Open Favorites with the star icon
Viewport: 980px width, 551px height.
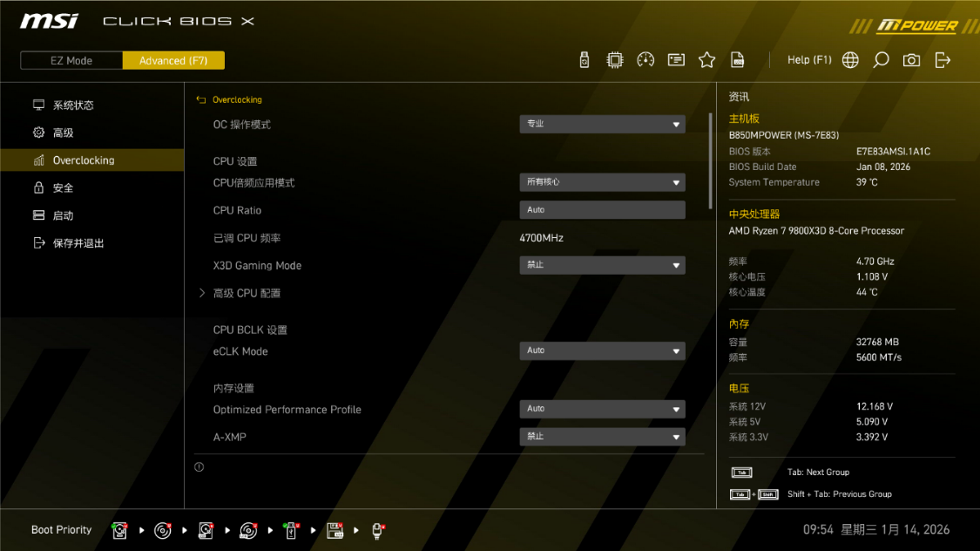click(706, 60)
